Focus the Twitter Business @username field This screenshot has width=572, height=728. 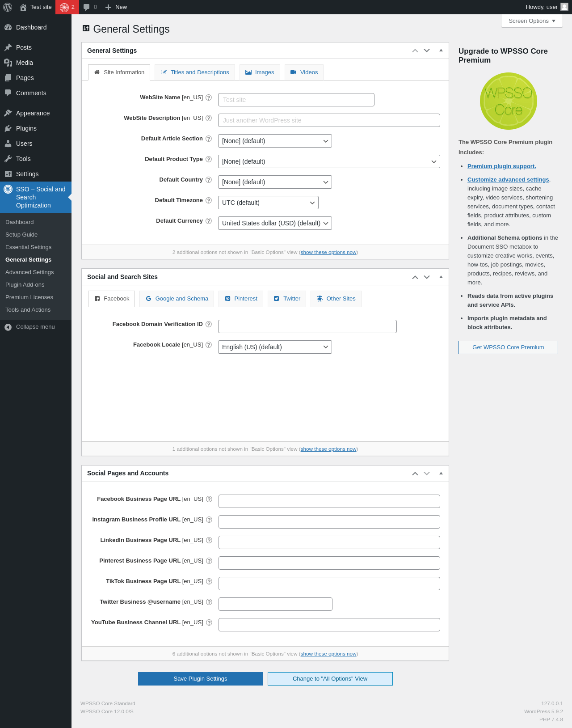coord(275,604)
